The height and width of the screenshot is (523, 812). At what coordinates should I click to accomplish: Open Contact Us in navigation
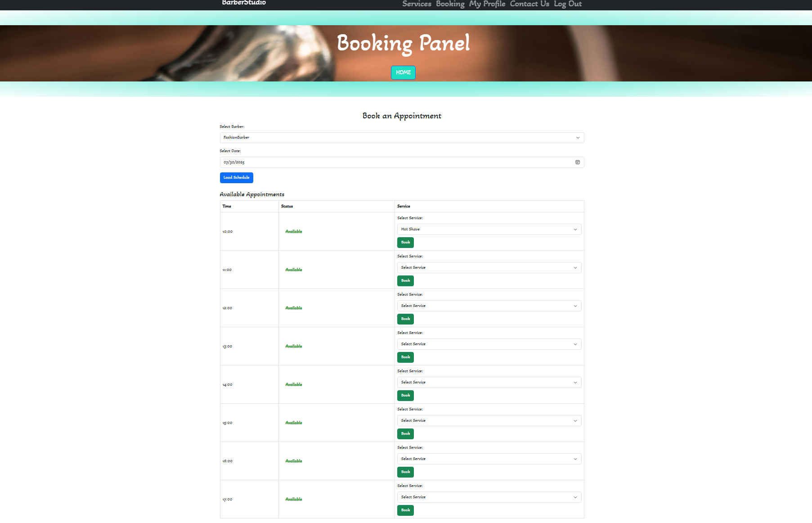pyautogui.click(x=529, y=4)
